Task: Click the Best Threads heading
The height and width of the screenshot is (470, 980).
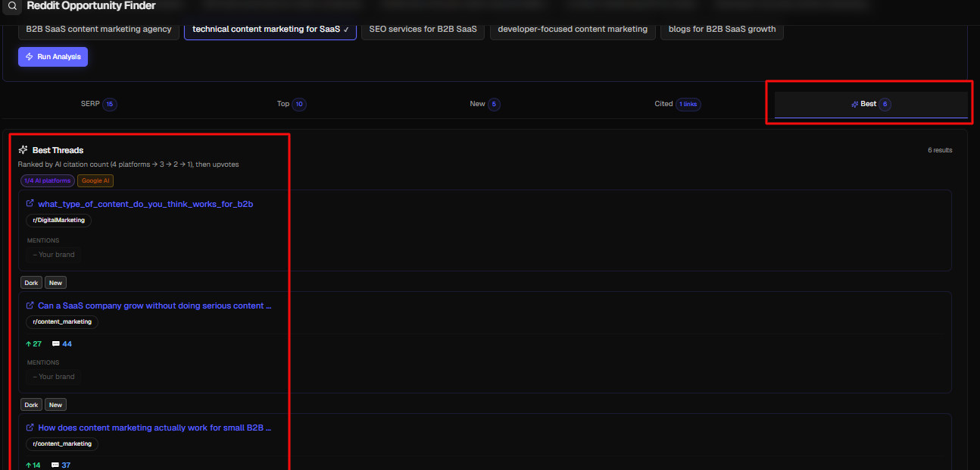Action: pyautogui.click(x=58, y=150)
